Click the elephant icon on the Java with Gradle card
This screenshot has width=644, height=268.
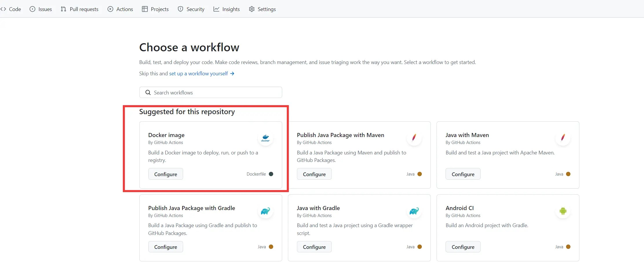pos(414,211)
